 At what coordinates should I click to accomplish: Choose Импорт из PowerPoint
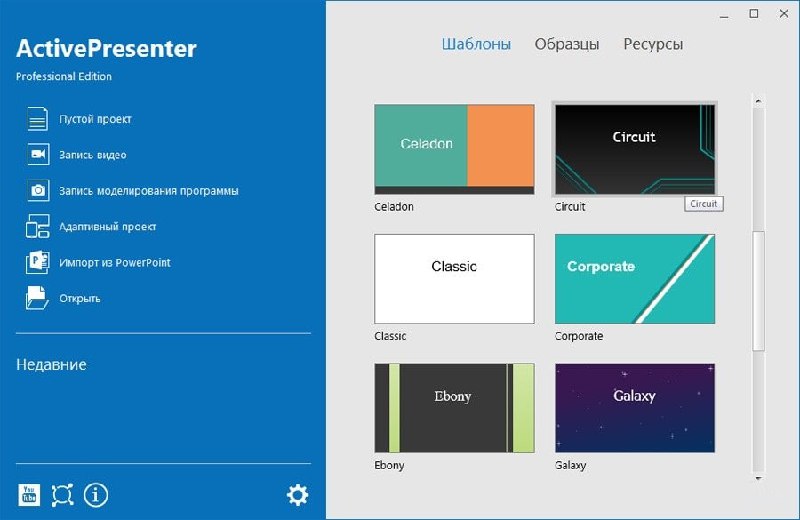pyautogui.click(x=115, y=263)
